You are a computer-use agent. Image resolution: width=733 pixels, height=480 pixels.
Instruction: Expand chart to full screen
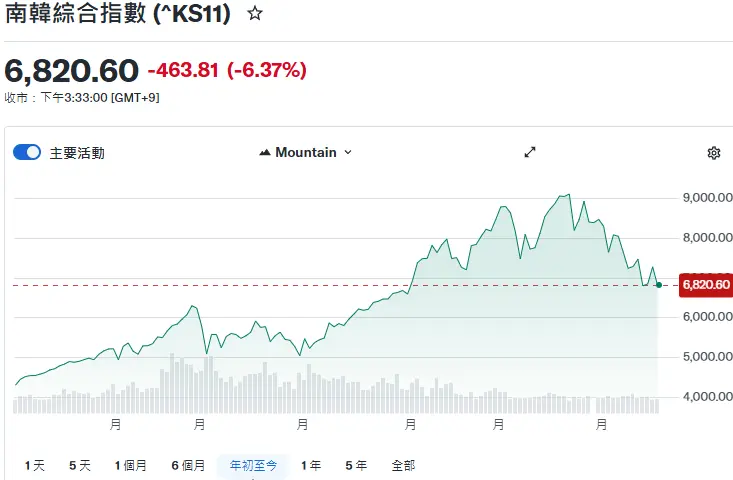tap(530, 152)
